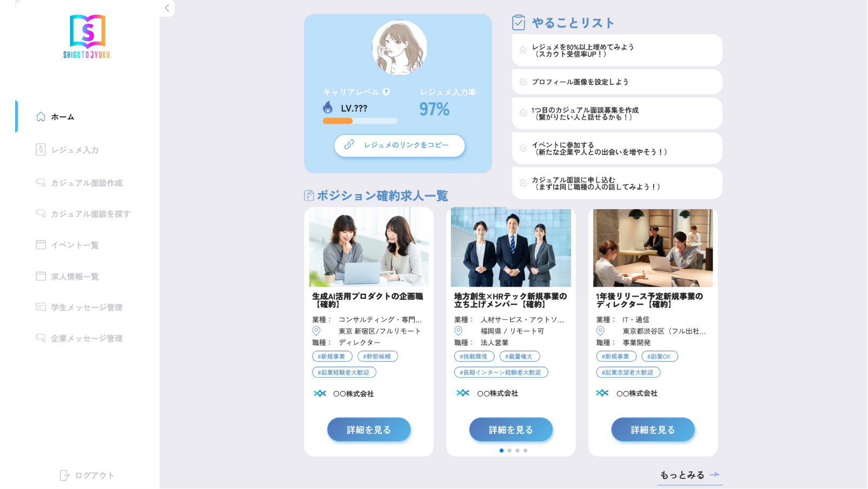
Task: Click 詳細を見る for 生成AI活用プロダクト job
Action: pos(369,430)
